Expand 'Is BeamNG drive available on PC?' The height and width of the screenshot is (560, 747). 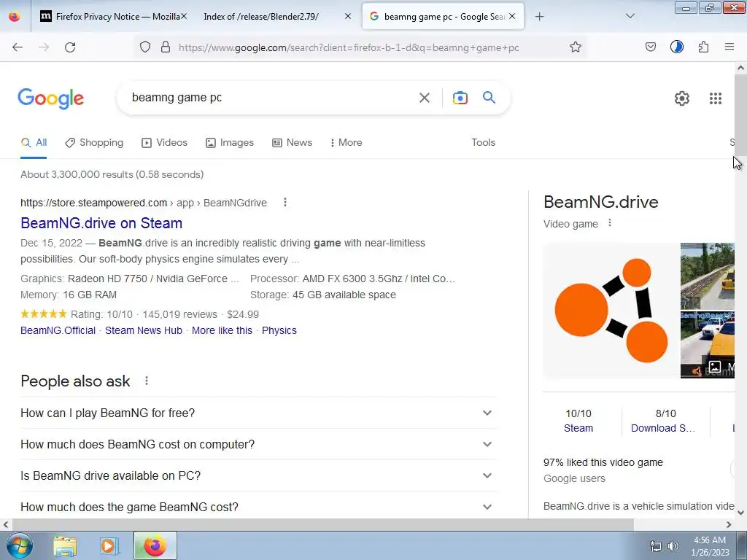258,475
